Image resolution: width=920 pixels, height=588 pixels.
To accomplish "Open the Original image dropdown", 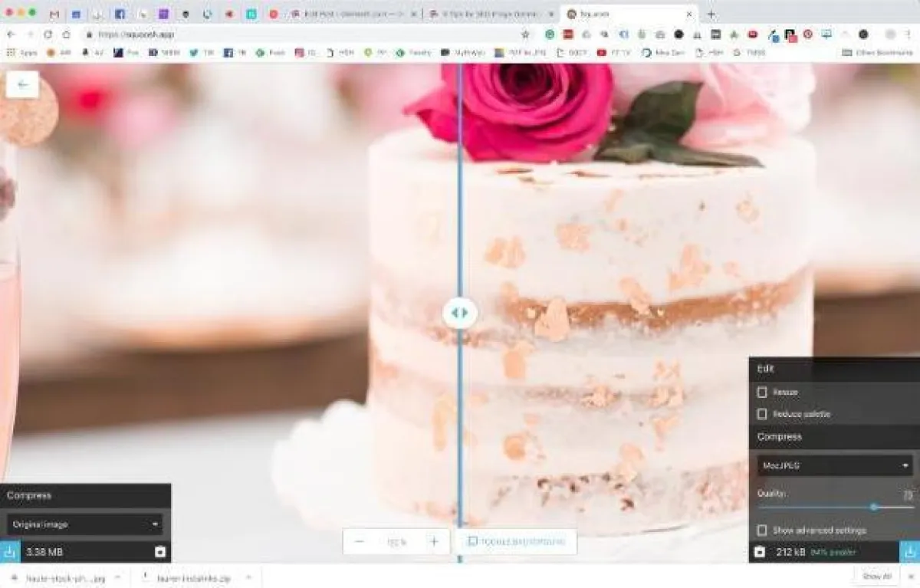I will coord(84,524).
